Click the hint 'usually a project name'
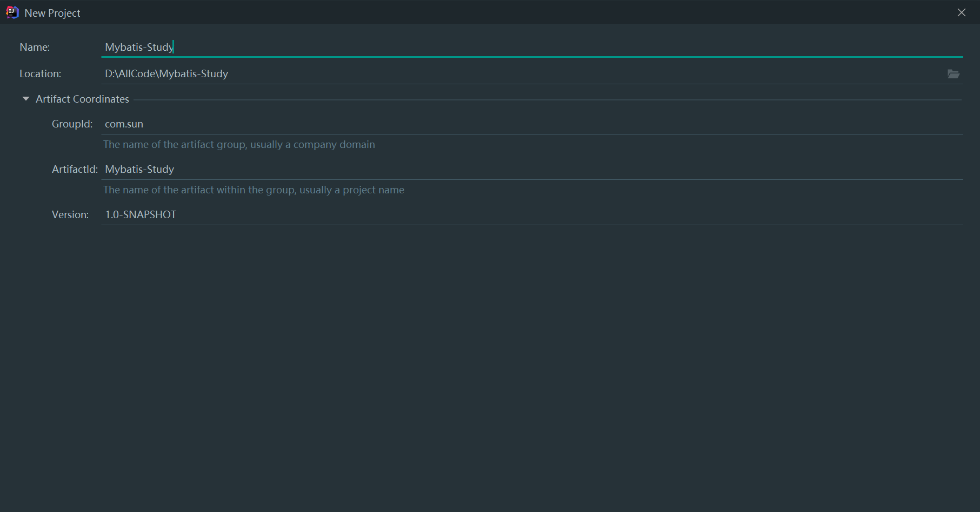The width and height of the screenshot is (980, 512). point(352,190)
